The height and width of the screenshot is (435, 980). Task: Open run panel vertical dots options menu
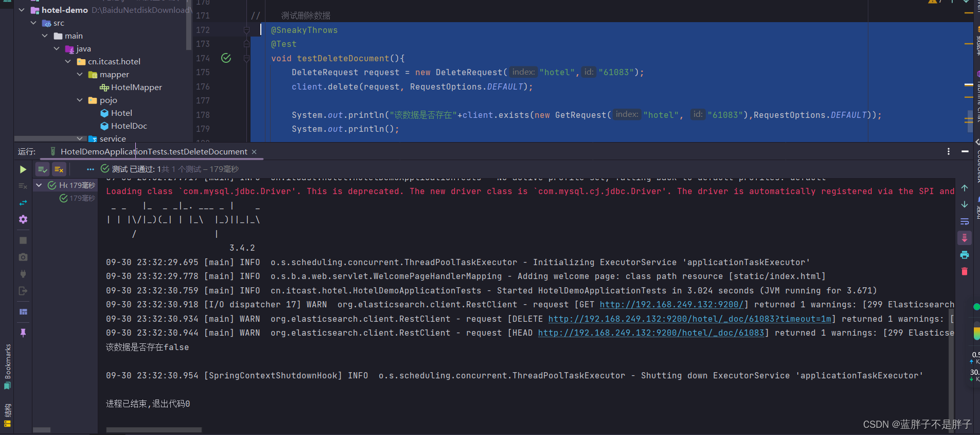pyautogui.click(x=949, y=151)
